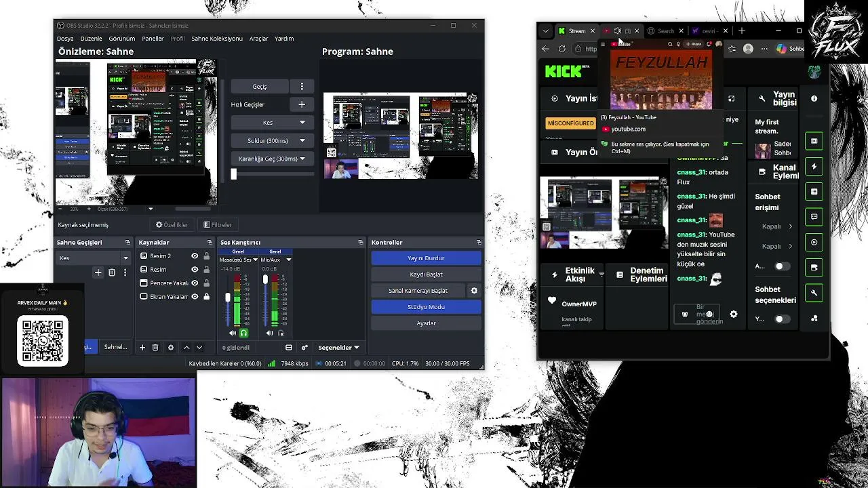The height and width of the screenshot is (488, 868).
Task: Enable the switch under Sohbet seçenekleri
Action: tap(782, 319)
